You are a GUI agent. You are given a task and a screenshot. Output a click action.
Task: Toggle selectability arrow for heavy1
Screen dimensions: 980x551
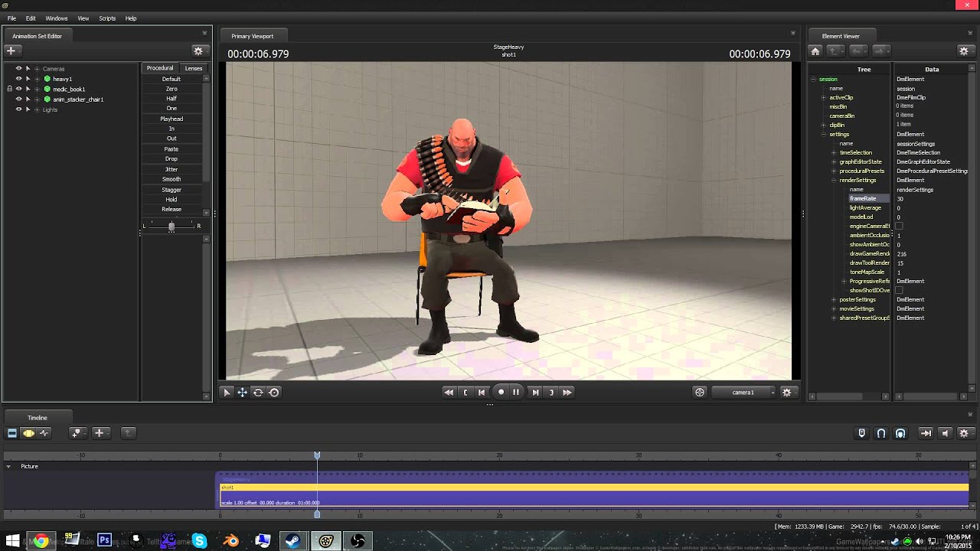pos(28,79)
